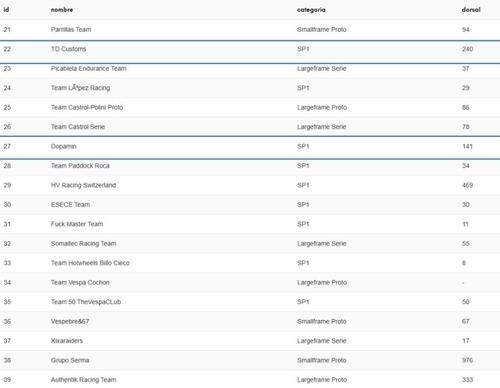The width and height of the screenshot is (500, 388).
Task: Click id number 35 cell
Action: click(7, 302)
